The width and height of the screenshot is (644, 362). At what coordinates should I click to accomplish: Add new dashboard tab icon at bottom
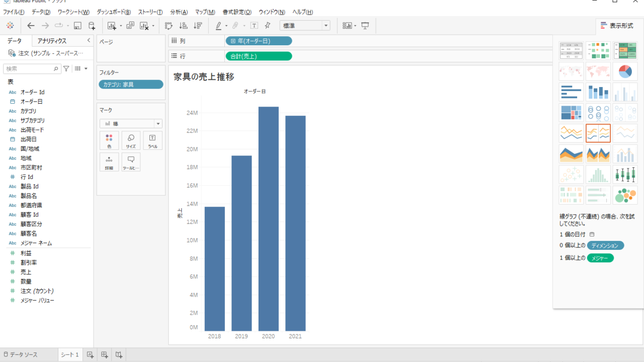click(105, 354)
